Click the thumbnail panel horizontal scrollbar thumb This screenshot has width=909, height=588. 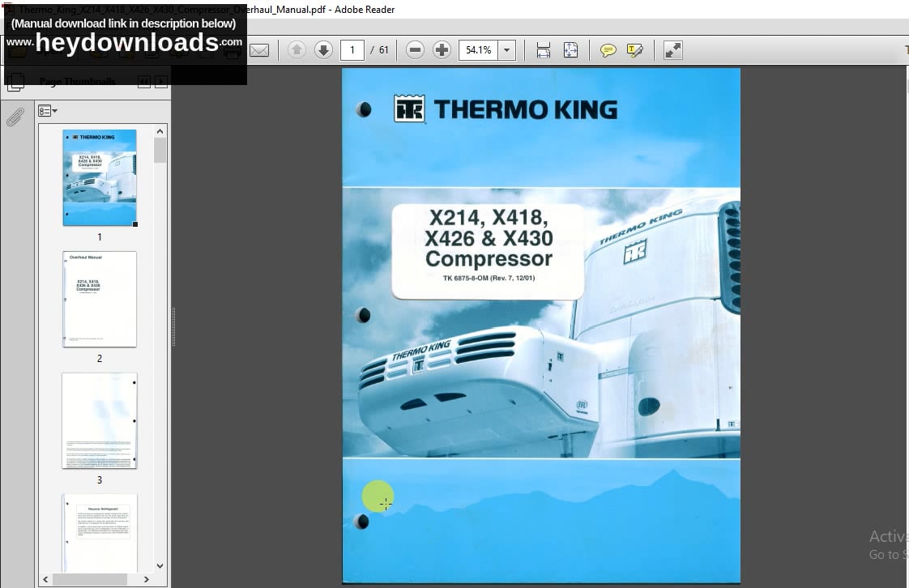click(90, 579)
